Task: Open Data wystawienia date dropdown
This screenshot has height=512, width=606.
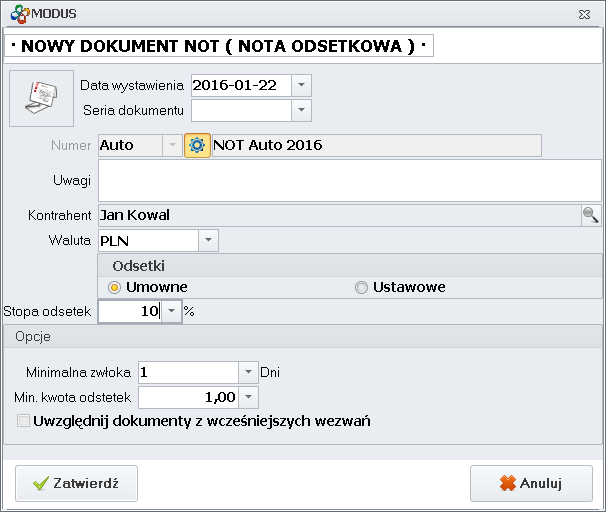Action: [x=301, y=85]
